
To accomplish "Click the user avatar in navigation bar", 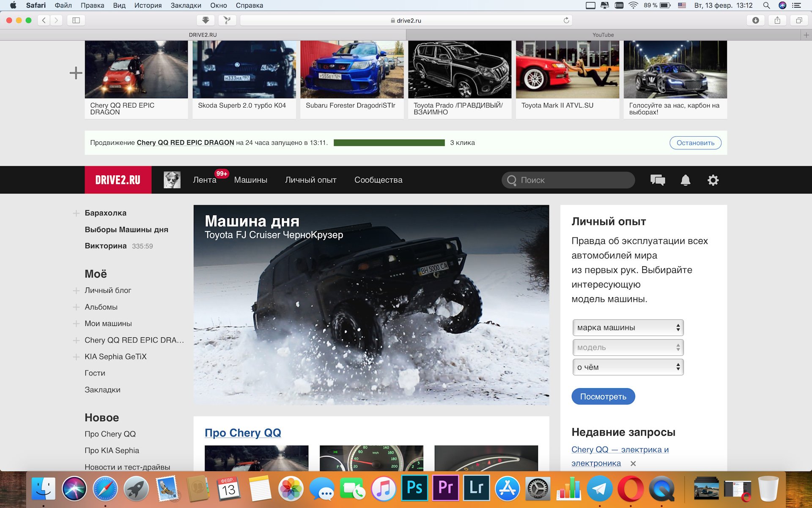I will 172,180.
